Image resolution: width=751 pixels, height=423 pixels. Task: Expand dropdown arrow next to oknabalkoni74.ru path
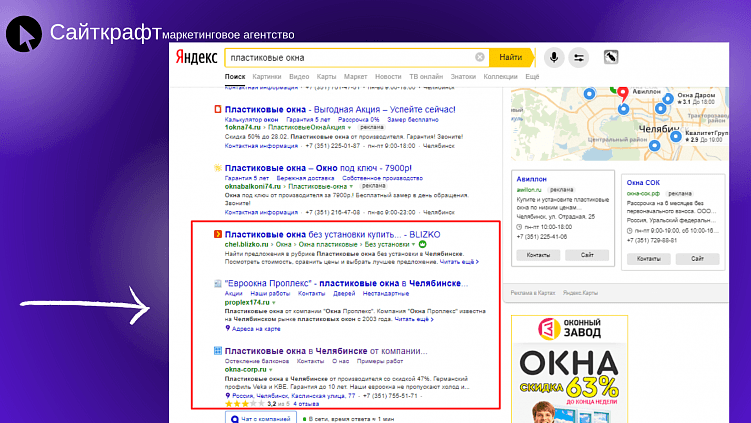click(x=352, y=186)
